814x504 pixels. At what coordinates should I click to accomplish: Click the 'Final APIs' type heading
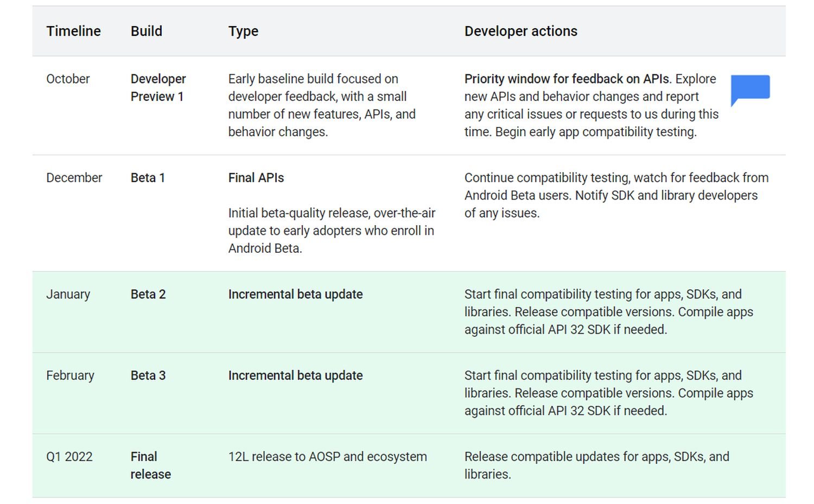click(256, 178)
